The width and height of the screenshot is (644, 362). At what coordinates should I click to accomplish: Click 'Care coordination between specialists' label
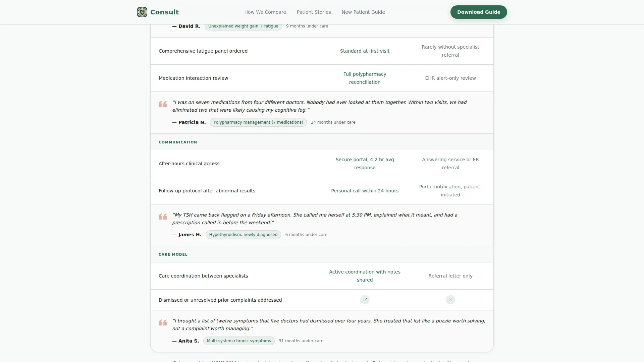(203, 276)
